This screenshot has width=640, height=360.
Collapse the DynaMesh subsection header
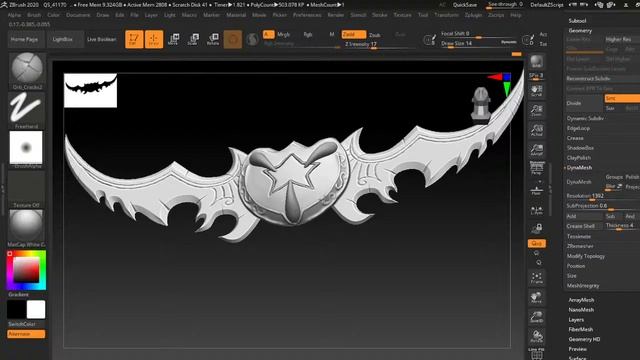579,168
